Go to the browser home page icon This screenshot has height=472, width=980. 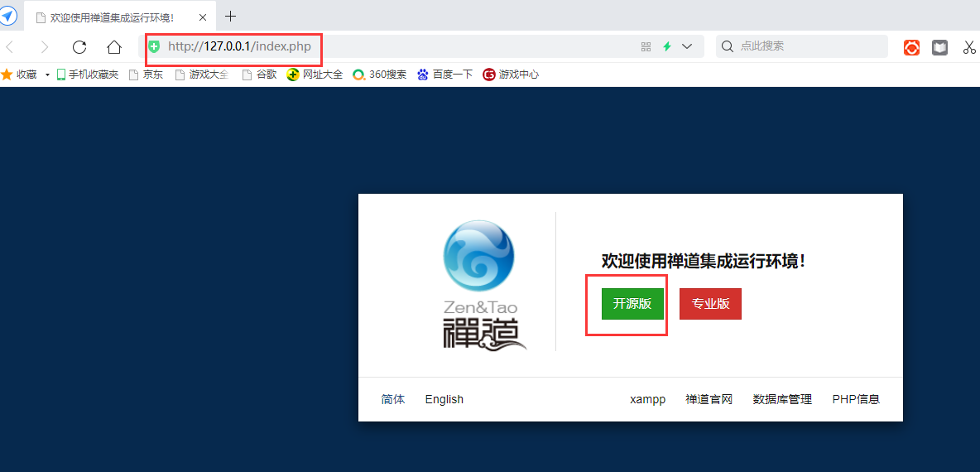tap(113, 47)
